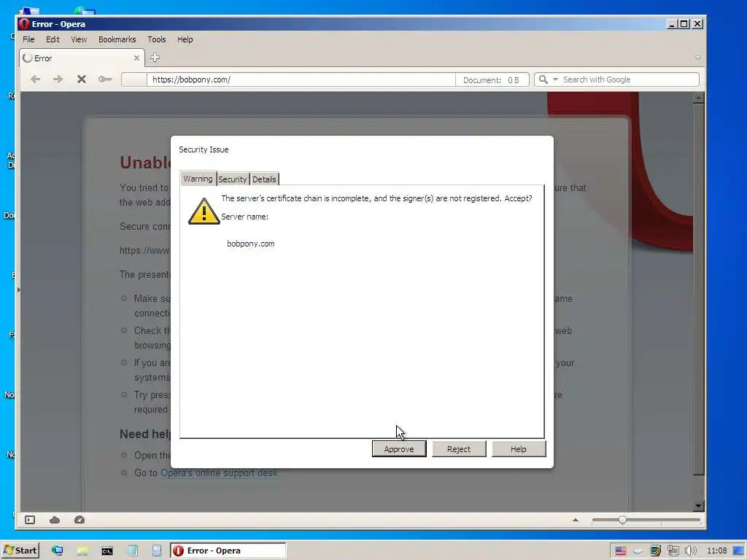Click the clock showing 11:08

point(716,551)
